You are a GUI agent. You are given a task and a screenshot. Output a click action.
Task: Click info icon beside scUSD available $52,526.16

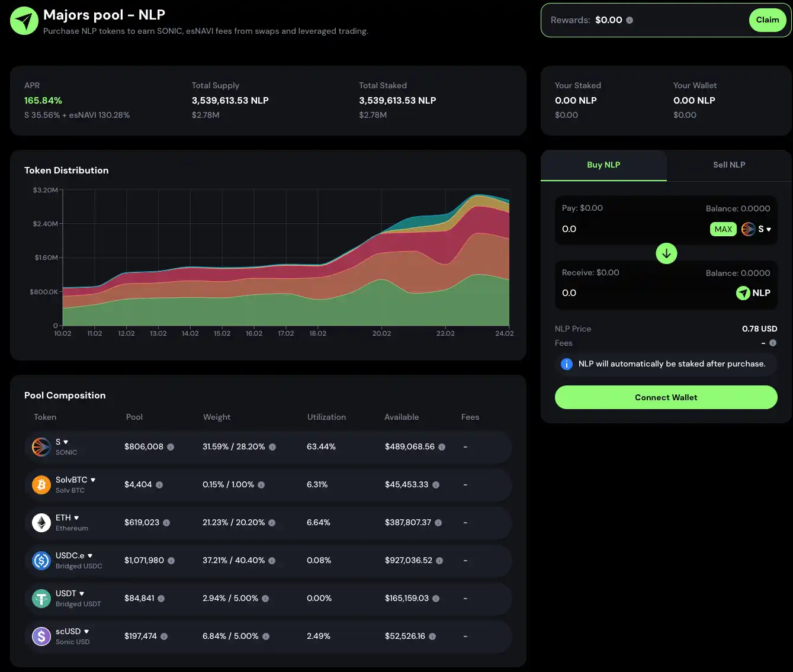pyautogui.click(x=432, y=636)
